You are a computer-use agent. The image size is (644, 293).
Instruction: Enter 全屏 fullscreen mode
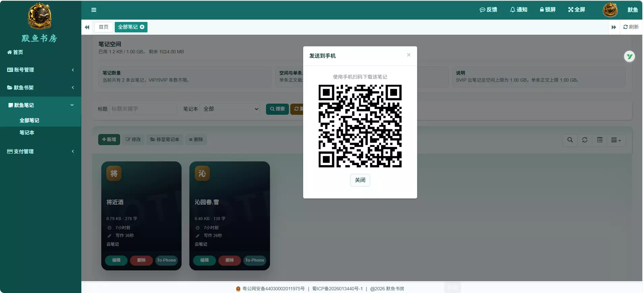[x=576, y=10]
